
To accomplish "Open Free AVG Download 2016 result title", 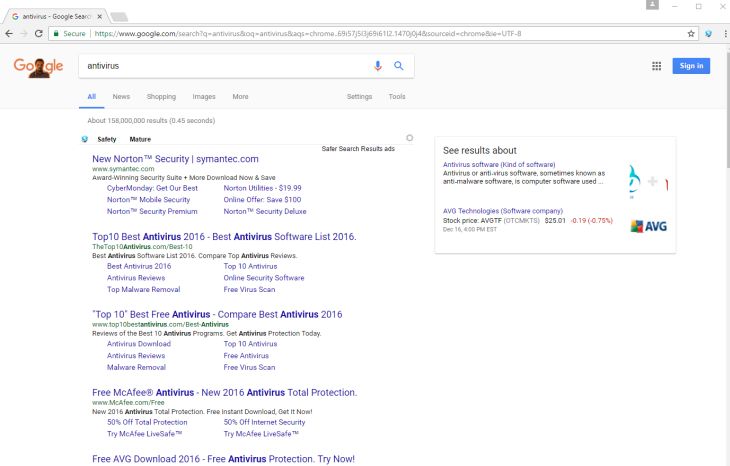I will [223, 459].
